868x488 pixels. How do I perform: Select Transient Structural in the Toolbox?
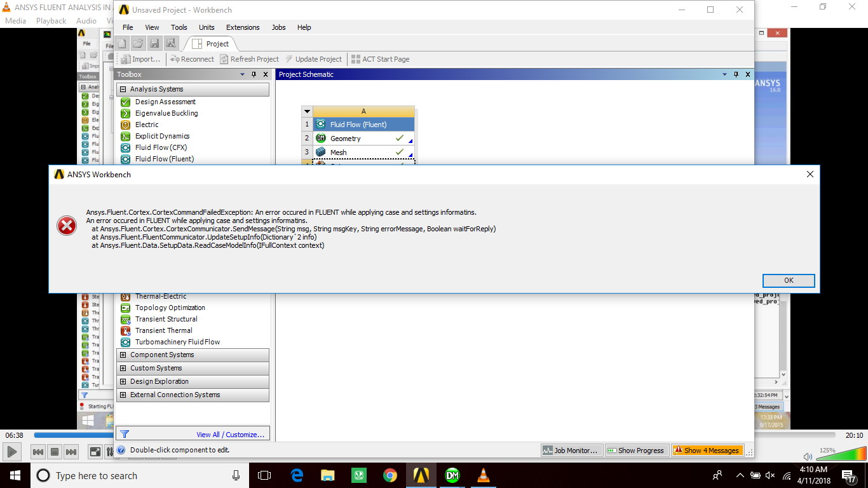(166, 319)
